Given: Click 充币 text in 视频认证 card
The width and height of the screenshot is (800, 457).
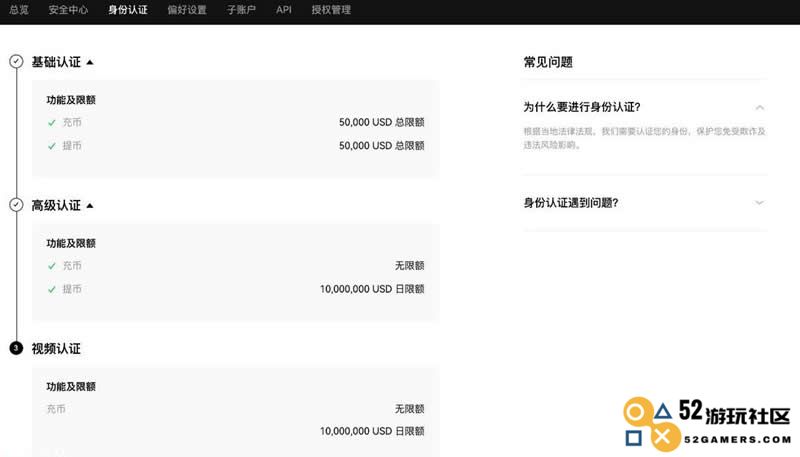Looking at the screenshot, I should point(56,409).
